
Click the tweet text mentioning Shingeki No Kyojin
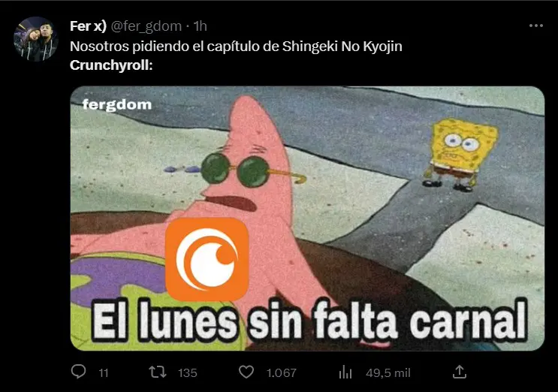tap(236, 47)
